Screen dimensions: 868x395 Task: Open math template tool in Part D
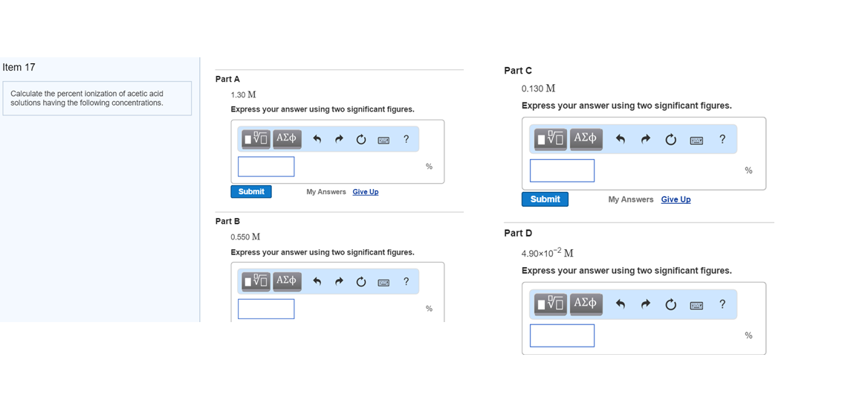click(x=550, y=304)
